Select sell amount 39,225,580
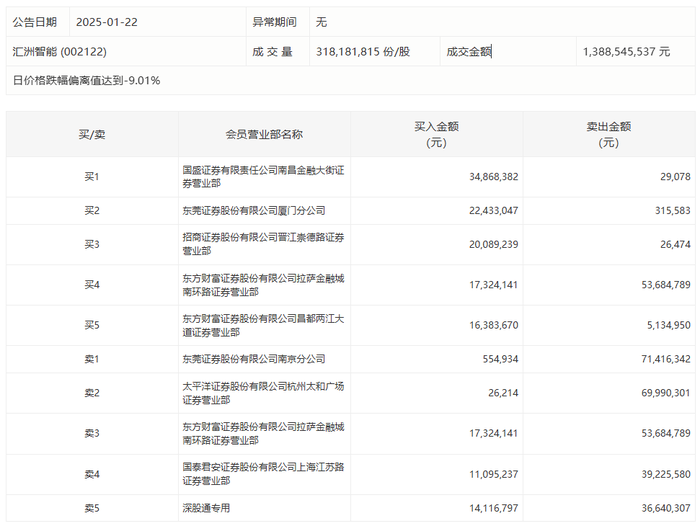This screenshot has width=700, height=526. point(666,474)
